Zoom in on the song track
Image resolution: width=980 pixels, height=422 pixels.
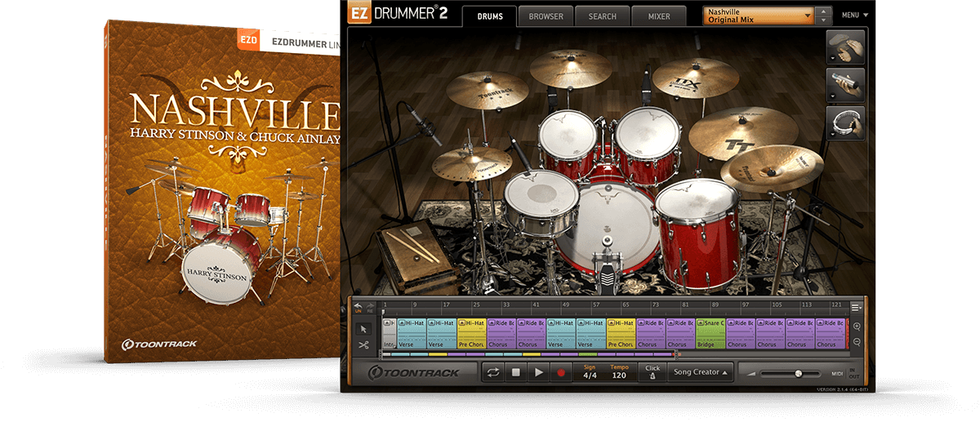click(856, 326)
